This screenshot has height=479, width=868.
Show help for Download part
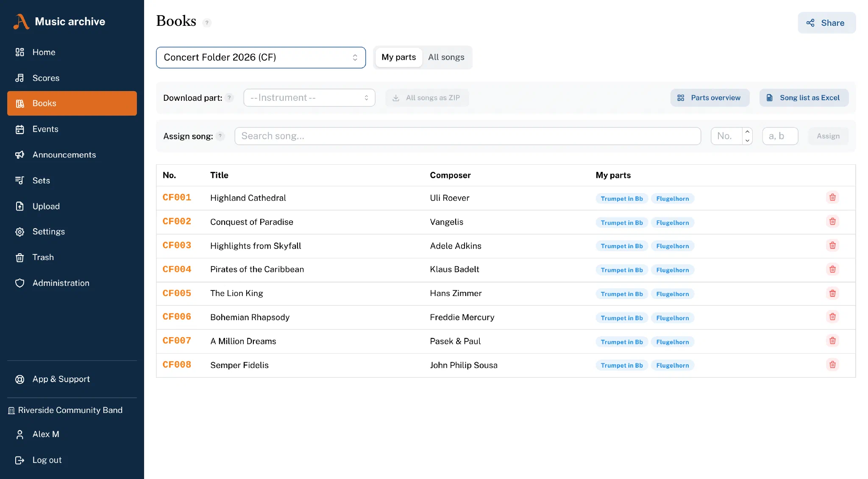coord(229,98)
